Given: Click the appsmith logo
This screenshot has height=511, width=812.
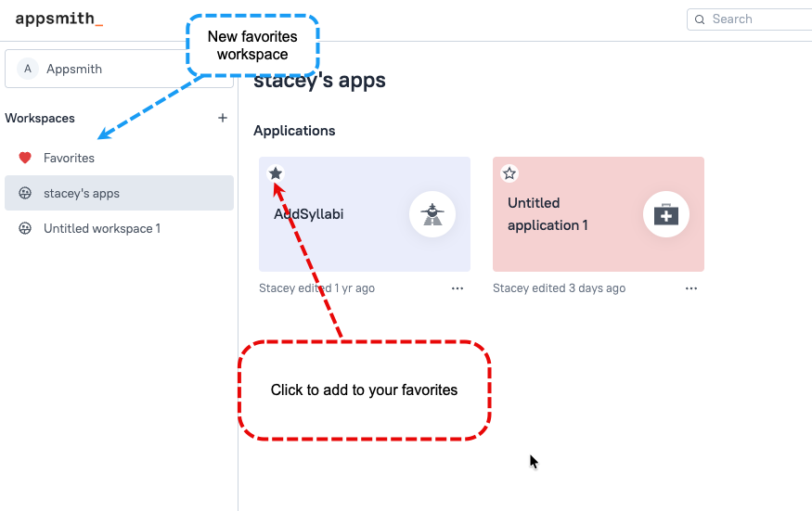Looking at the screenshot, I should click(x=58, y=19).
